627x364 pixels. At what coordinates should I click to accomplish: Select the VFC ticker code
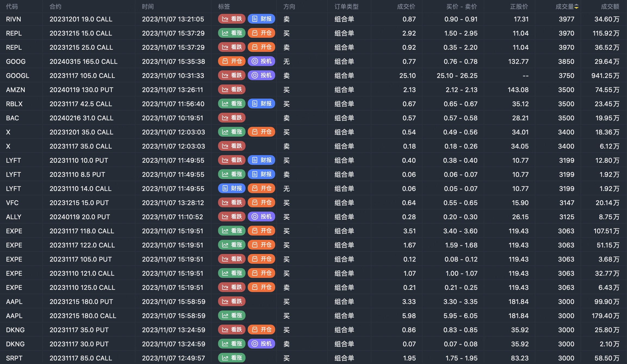point(12,203)
